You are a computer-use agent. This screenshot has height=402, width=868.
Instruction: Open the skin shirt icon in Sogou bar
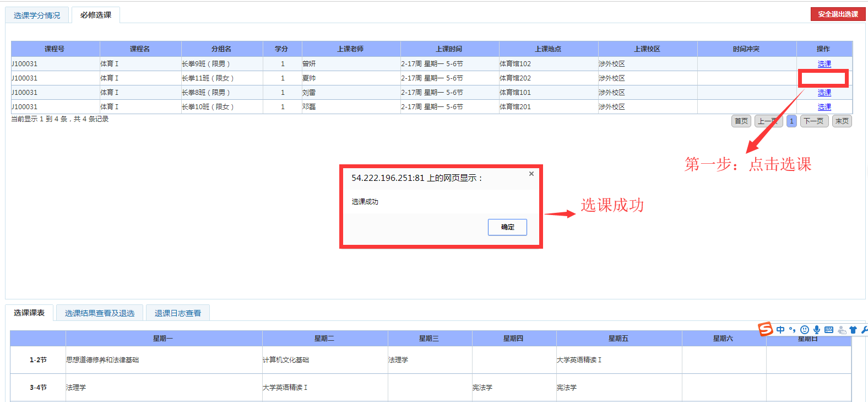click(853, 330)
